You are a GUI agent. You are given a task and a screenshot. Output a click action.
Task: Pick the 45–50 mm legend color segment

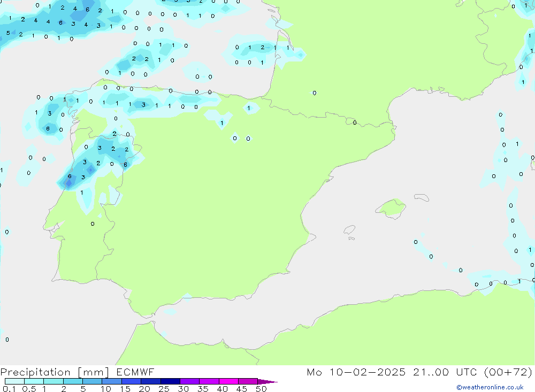[x=248, y=381]
